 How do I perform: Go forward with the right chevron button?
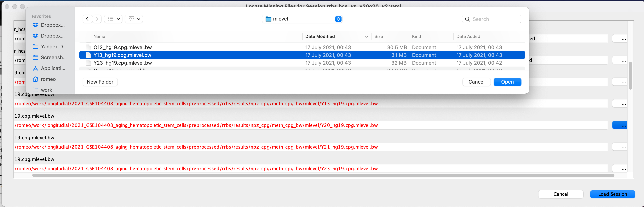(97, 19)
